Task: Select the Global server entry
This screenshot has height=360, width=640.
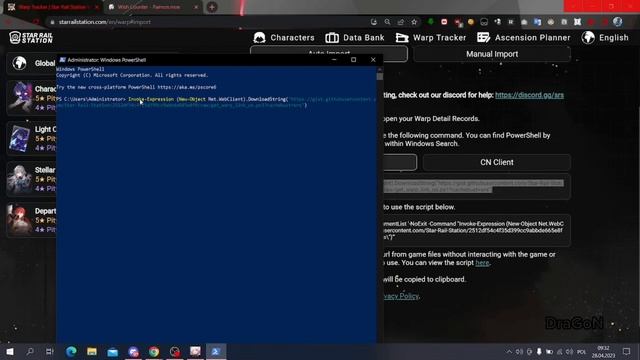Action: [31, 63]
